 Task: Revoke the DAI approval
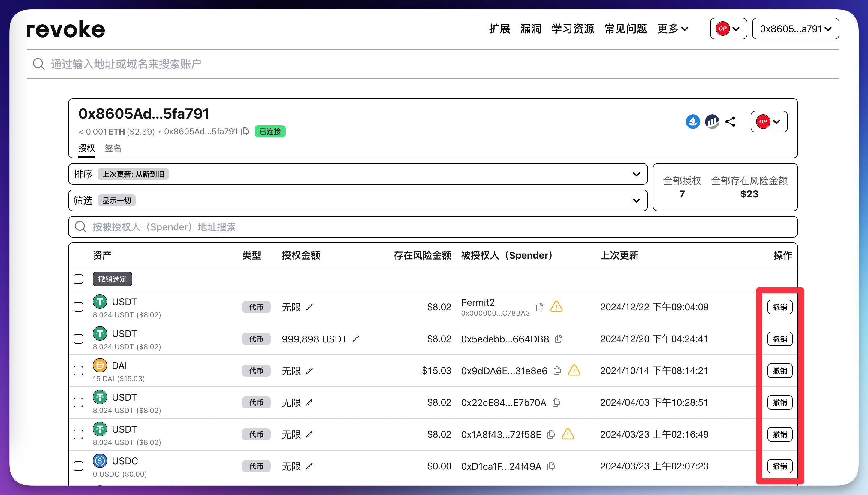780,371
